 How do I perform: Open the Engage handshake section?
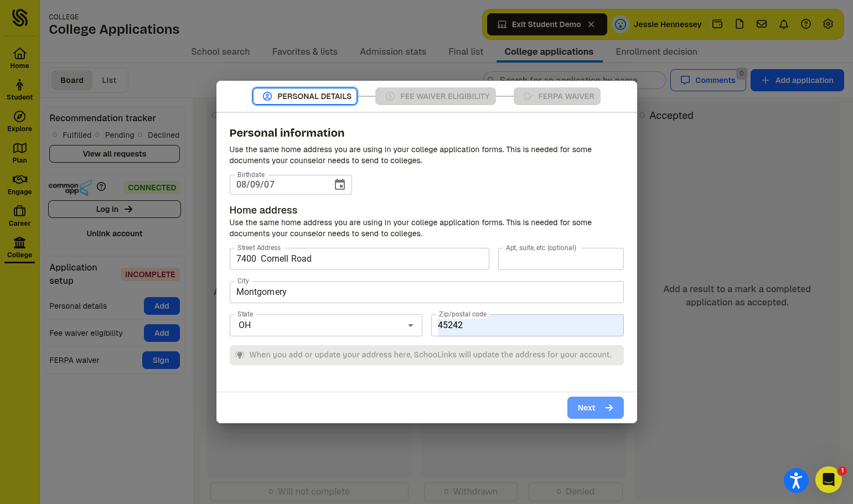[19, 184]
